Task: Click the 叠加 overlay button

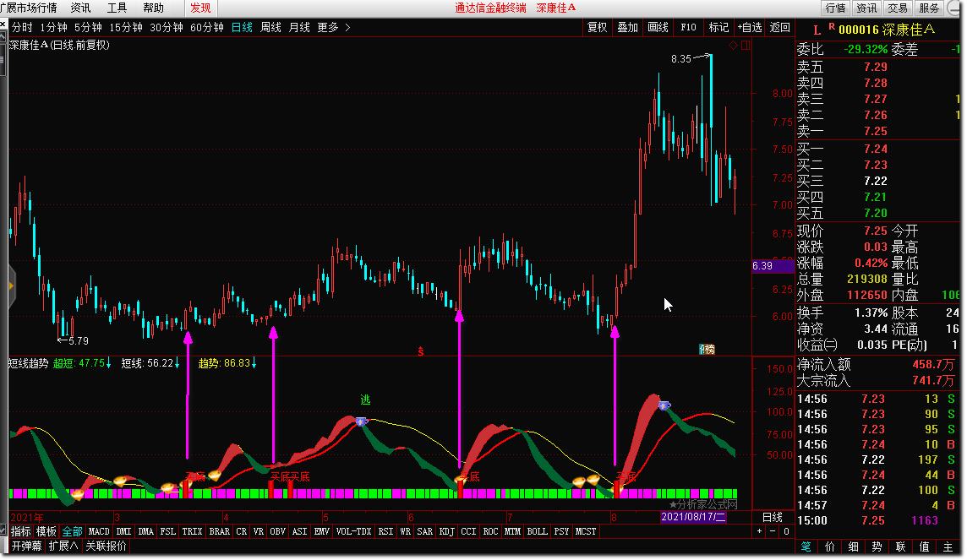Action: point(628,27)
